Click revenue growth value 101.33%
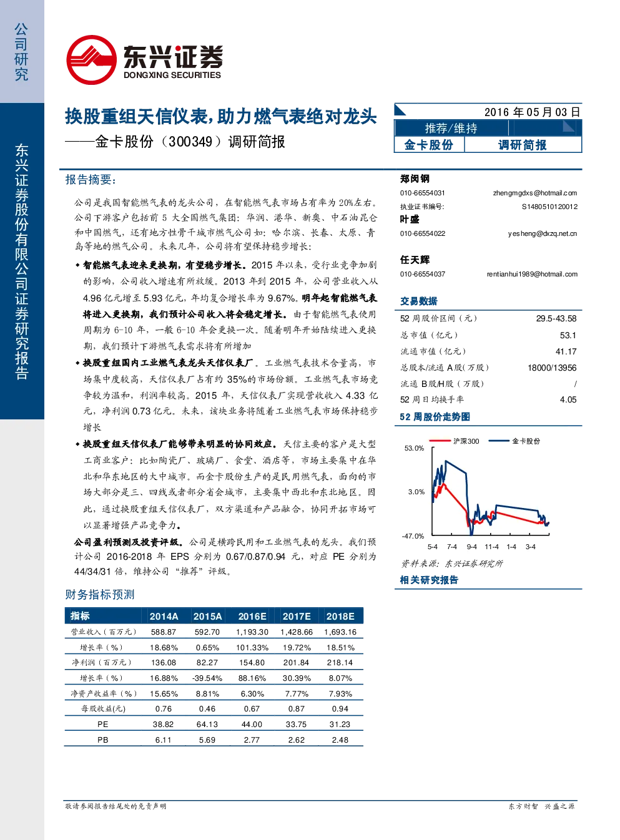 252,647
